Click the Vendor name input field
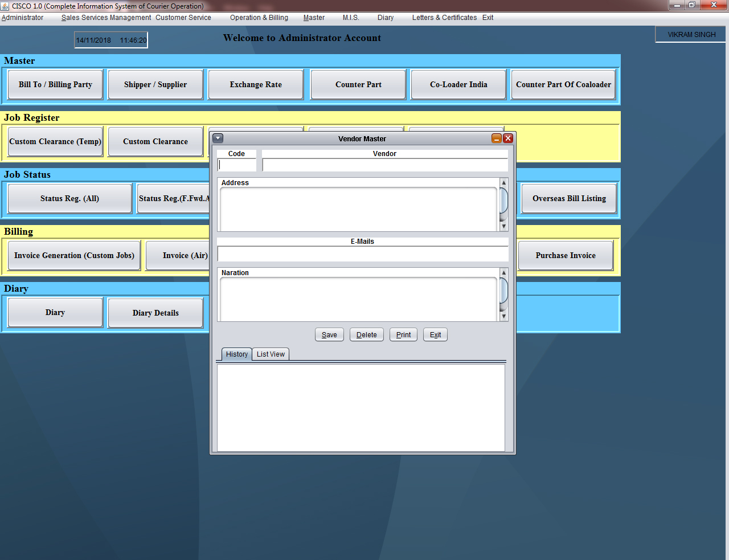This screenshot has width=729, height=560. (x=385, y=165)
